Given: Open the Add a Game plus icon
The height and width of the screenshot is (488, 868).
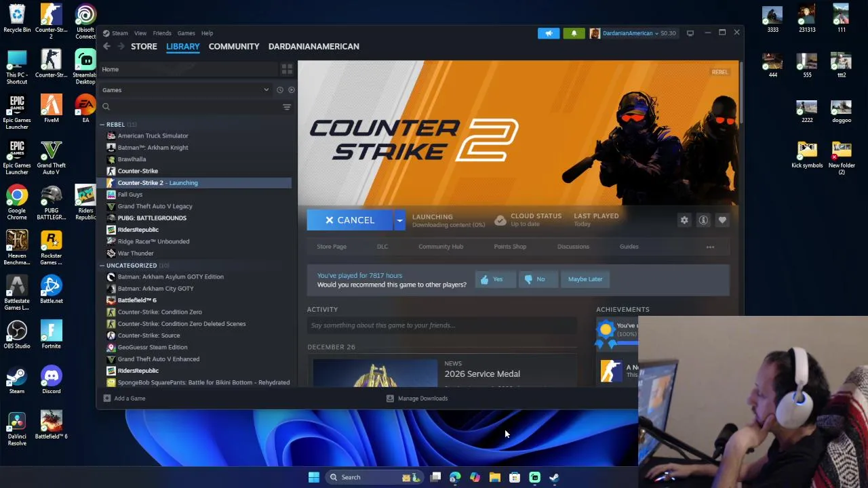Looking at the screenshot, I should [x=106, y=398].
